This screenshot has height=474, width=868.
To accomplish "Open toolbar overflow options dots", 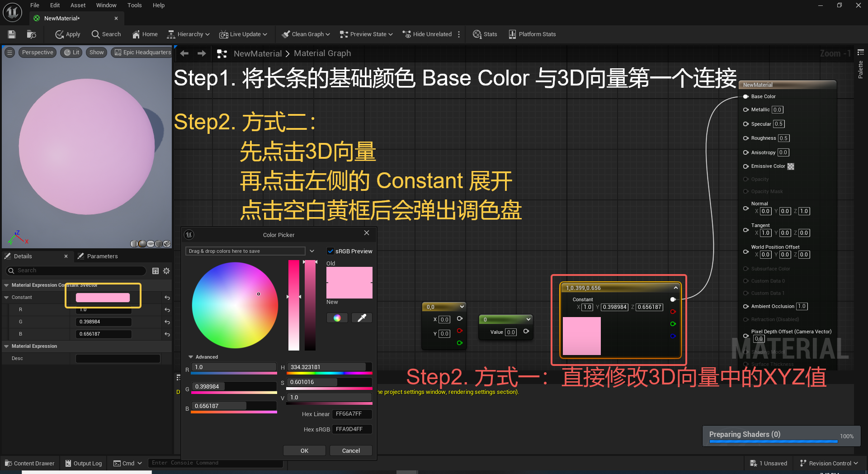I will (459, 34).
